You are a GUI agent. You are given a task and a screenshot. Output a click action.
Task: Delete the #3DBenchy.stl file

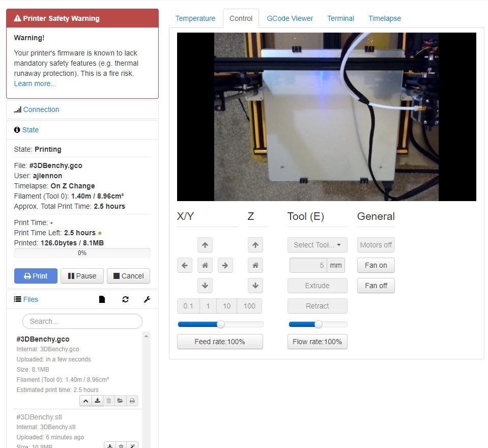(x=121, y=445)
